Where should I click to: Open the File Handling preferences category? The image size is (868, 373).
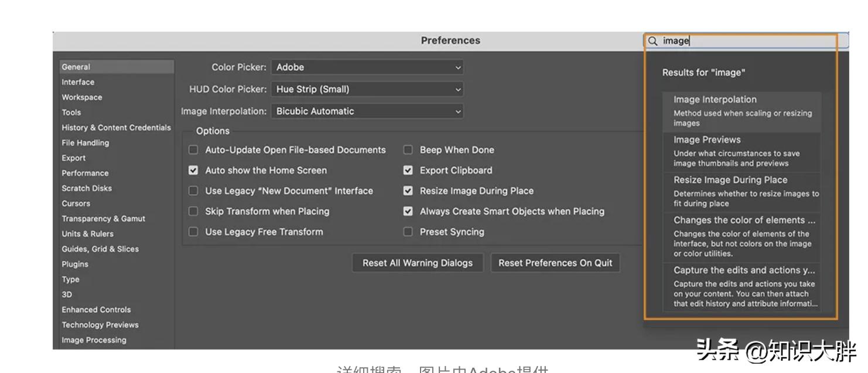pyautogui.click(x=86, y=143)
